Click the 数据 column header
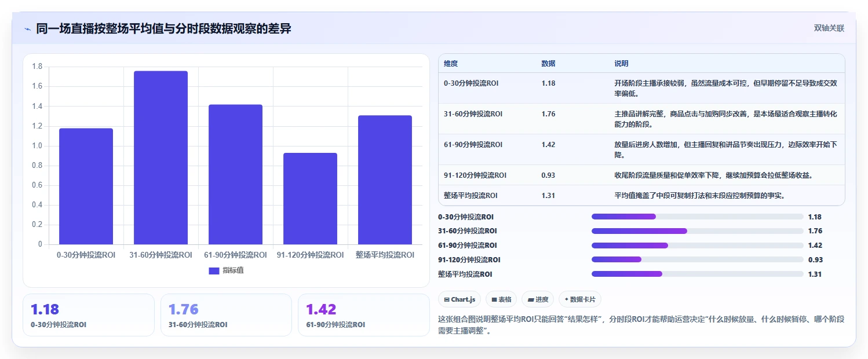 click(548, 64)
